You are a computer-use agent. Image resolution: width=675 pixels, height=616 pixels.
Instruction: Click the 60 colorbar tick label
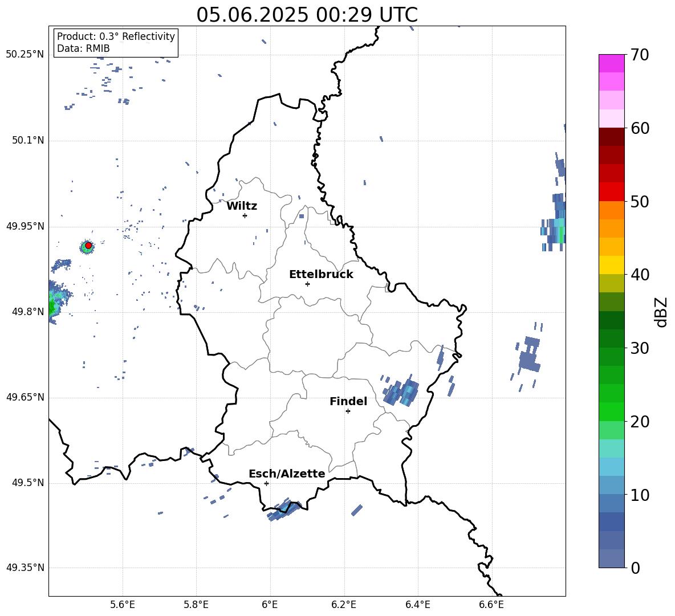(x=640, y=128)
